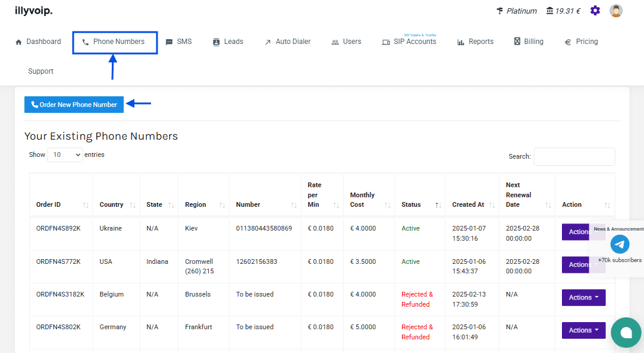This screenshot has height=353, width=644.
Task: Click the bank balance icon showing 19.31 €
Action: click(549, 11)
